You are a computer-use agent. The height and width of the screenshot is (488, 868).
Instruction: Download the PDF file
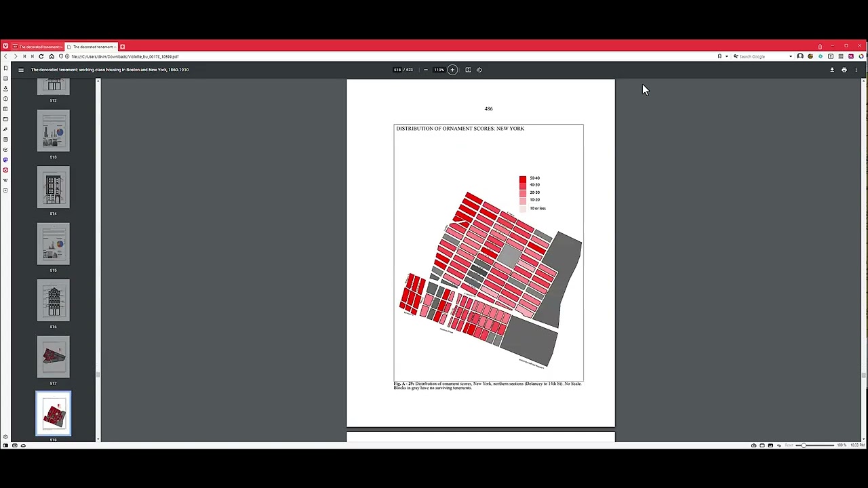pos(832,70)
